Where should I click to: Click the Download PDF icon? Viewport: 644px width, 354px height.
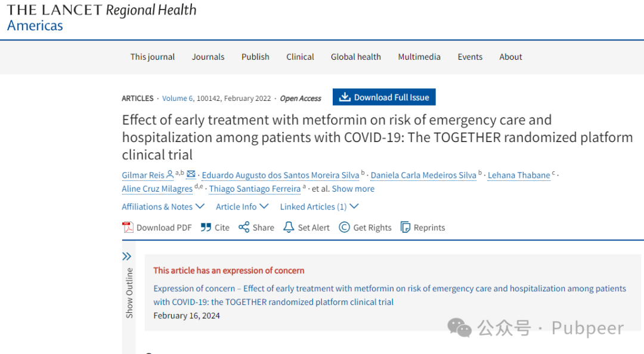(x=128, y=227)
